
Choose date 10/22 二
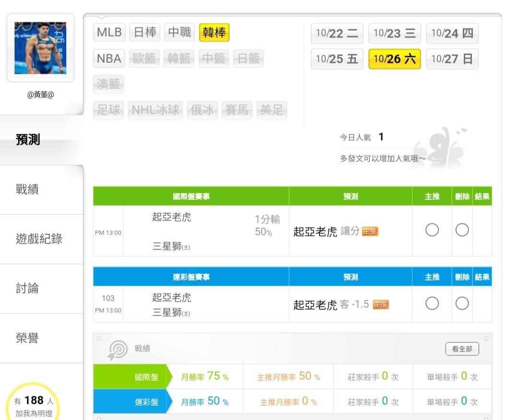coord(337,33)
